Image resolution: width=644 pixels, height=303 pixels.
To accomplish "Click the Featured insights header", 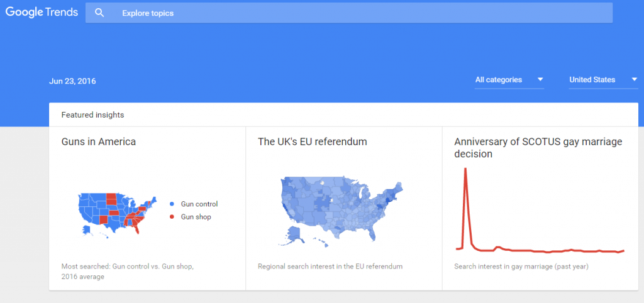I will tap(92, 115).
